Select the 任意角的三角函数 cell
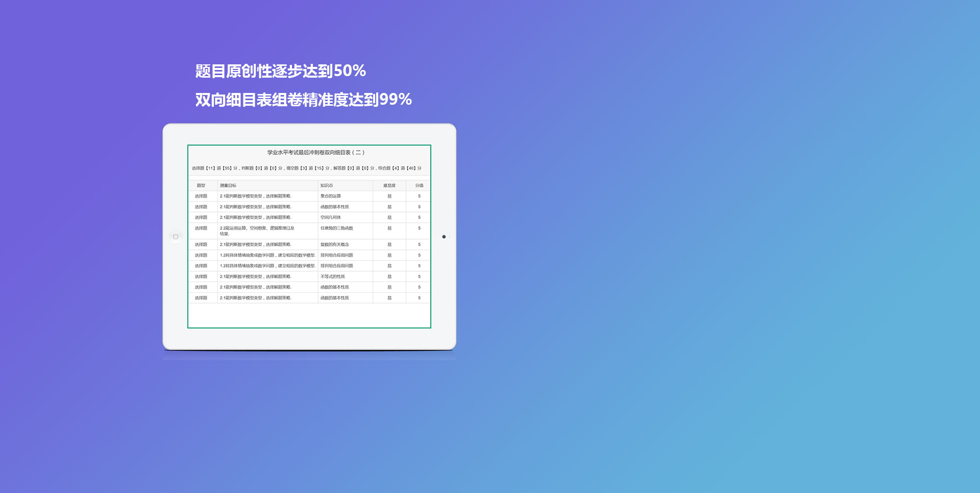 pos(337,228)
